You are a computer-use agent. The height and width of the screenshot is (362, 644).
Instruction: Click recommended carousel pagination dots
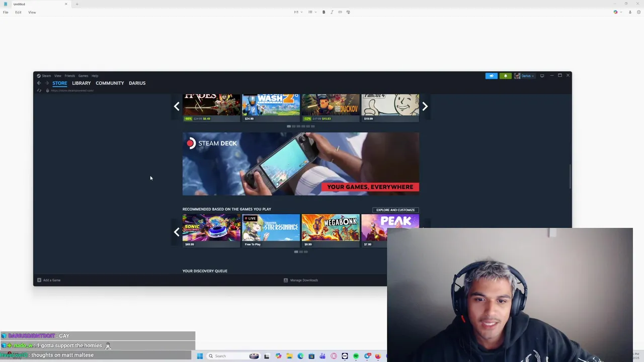coord(301,251)
